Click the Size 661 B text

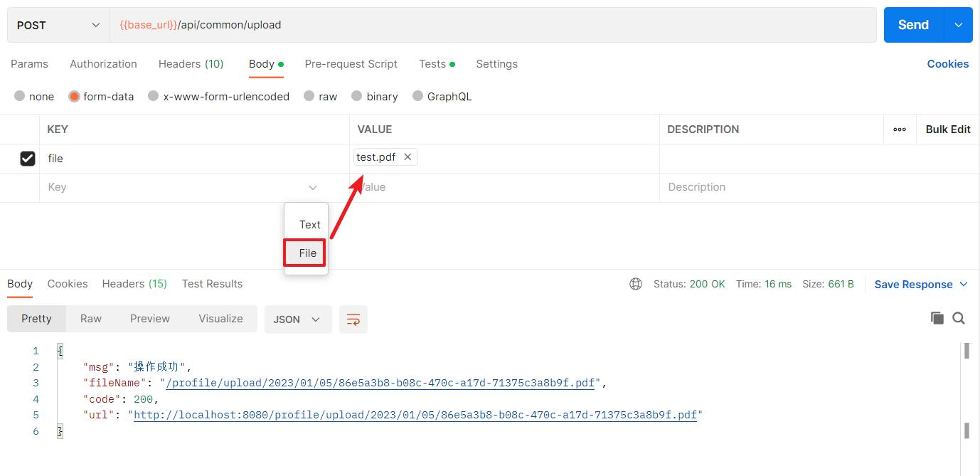(828, 284)
